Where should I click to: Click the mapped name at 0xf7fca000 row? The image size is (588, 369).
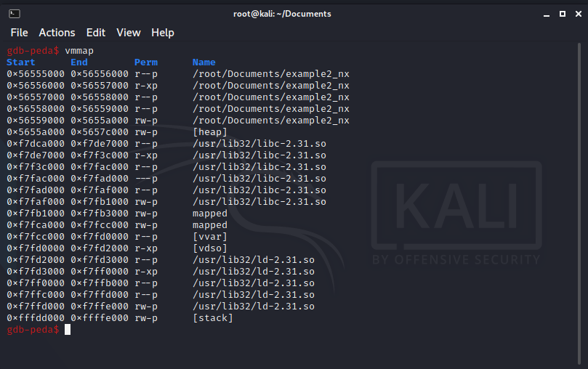[210, 224]
